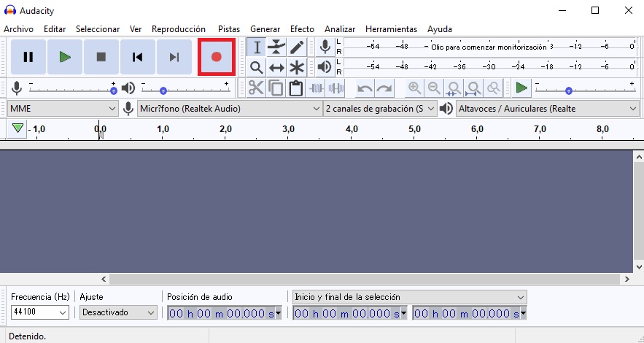This screenshot has width=644, height=343.
Task: Select the Zoom magnifier tool
Action: coord(257,67)
